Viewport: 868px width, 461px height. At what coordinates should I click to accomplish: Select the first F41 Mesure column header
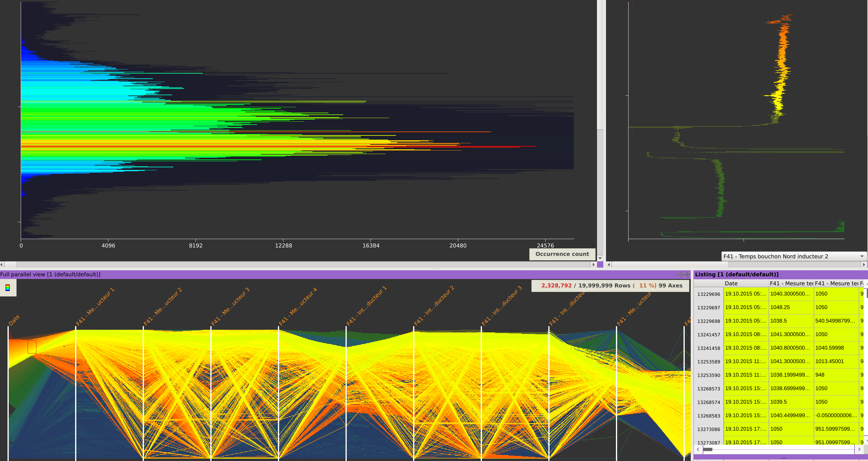pos(791,284)
